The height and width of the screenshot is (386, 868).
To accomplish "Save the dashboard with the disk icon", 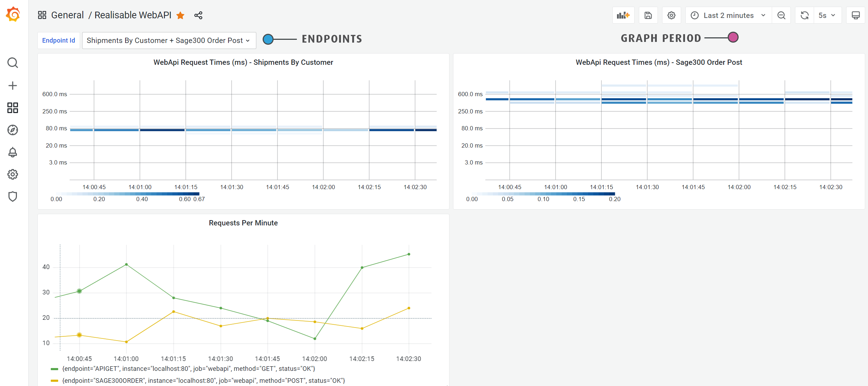I will (648, 15).
